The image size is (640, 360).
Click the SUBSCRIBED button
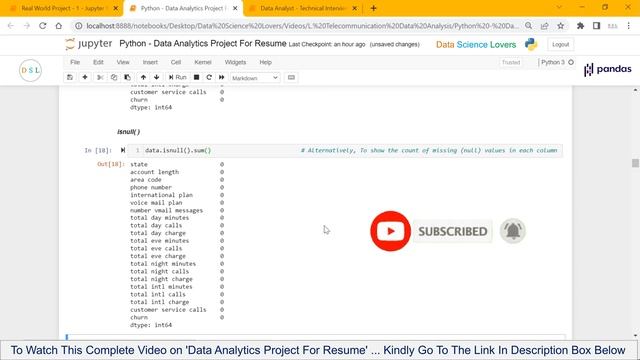point(453,231)
